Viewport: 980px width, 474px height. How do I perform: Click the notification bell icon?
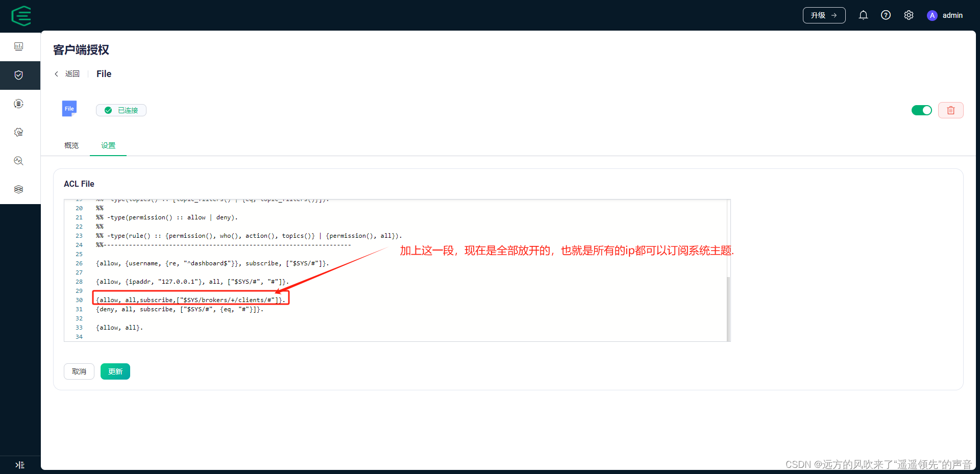click(x=863, y=15)
